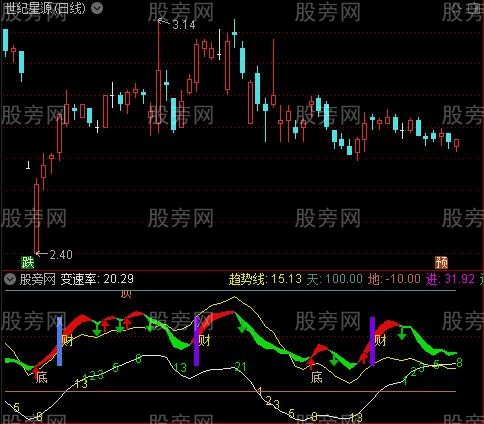Expand the indicator menu beside 变速率
Image resolution: width=484 pixels, height=424 pixels.
click(x=10, y=279)
